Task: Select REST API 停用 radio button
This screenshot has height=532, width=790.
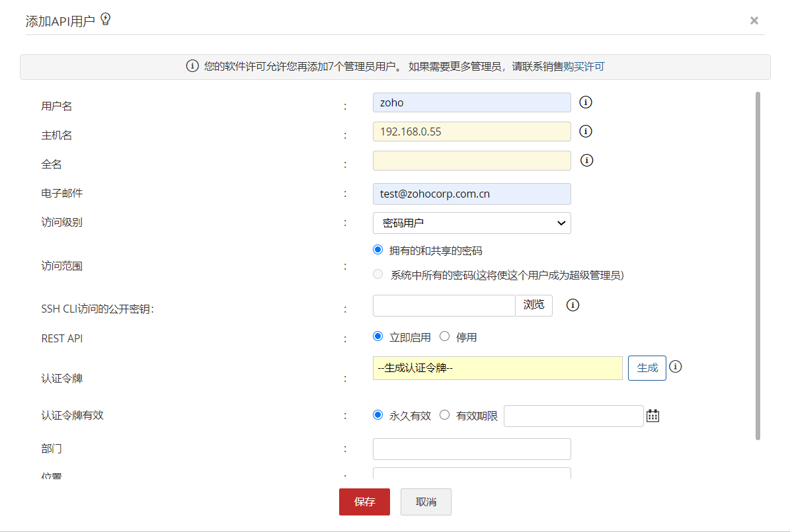Action: click(x=444, y=336)
